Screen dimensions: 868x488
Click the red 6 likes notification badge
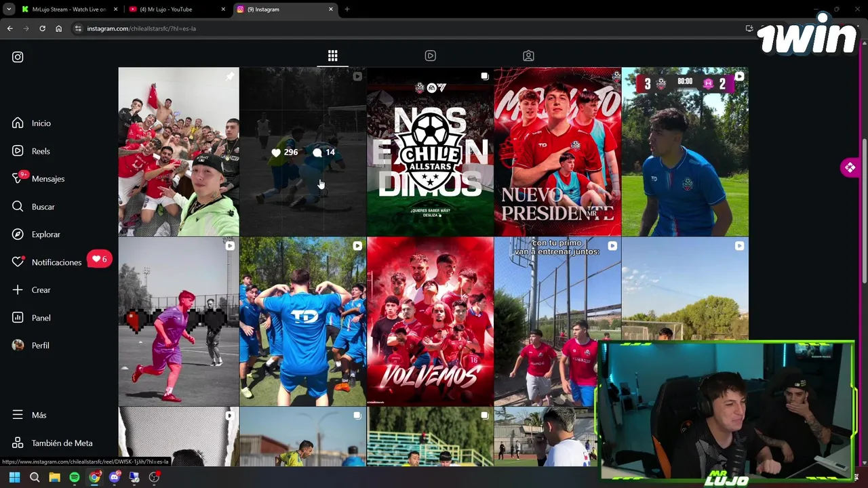(x=100, y=259)
